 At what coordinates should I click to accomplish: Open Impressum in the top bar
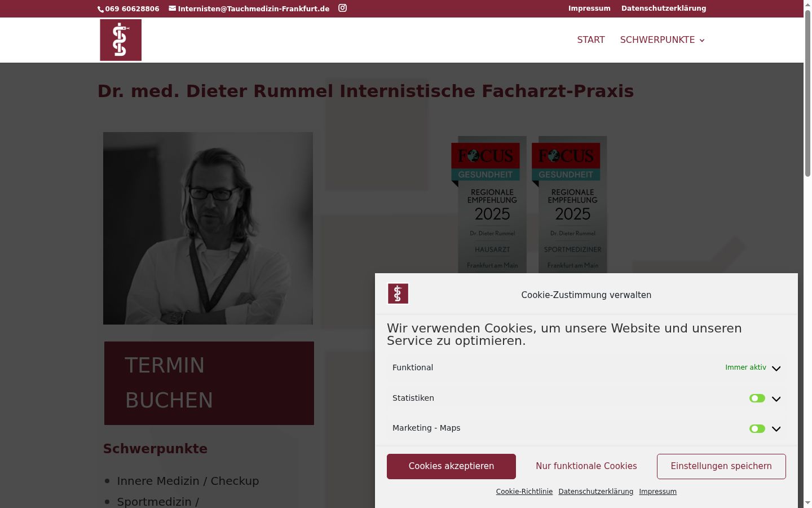coord(589,8)
